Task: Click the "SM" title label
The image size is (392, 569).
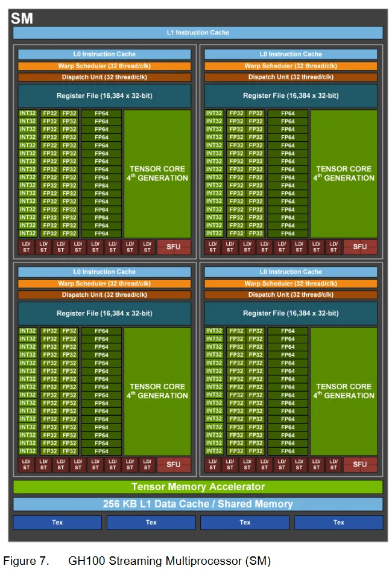Action: point(22,18)
